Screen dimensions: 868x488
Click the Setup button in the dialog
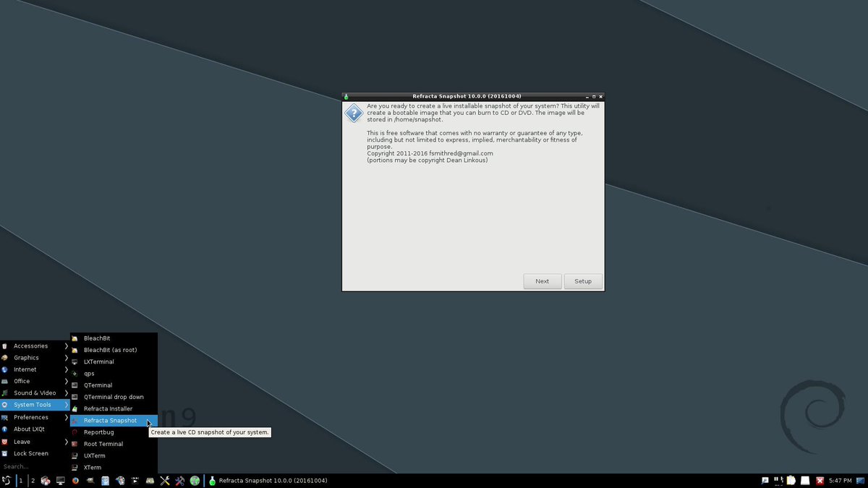(583, 281)
